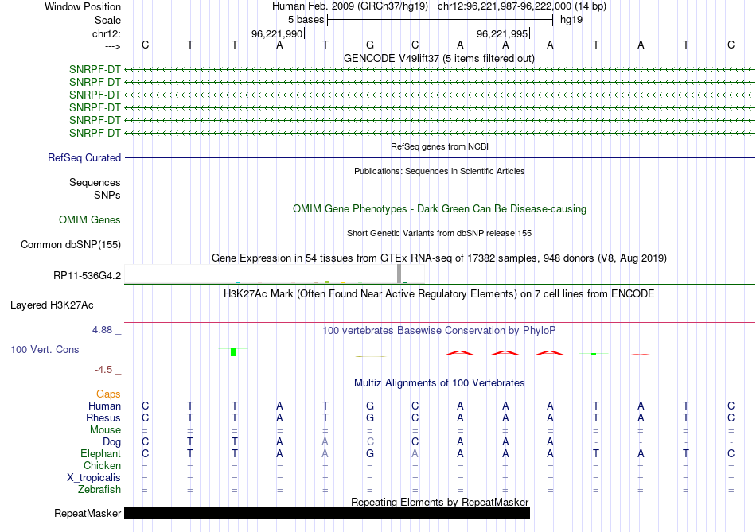Open the GTEx Gene Expression track title
The width and height of the screenshot is (756, 532).
click(439, 258)
